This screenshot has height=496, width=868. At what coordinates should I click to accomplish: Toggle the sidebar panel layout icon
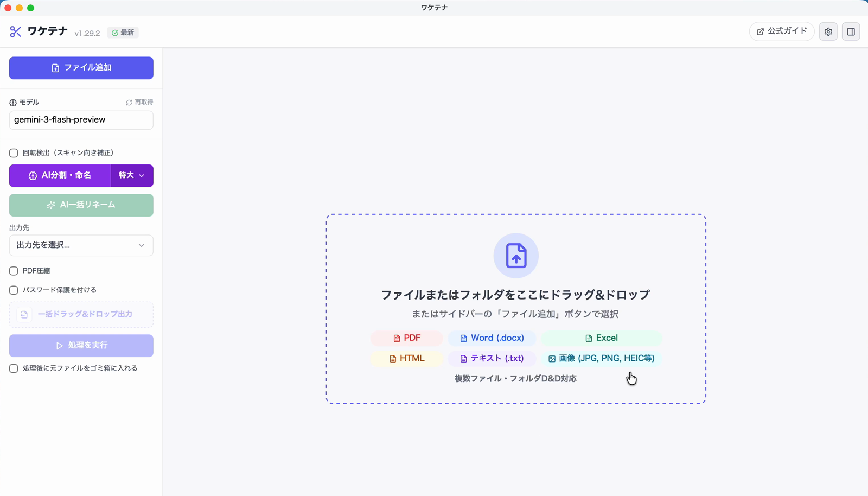pos(851,31)
